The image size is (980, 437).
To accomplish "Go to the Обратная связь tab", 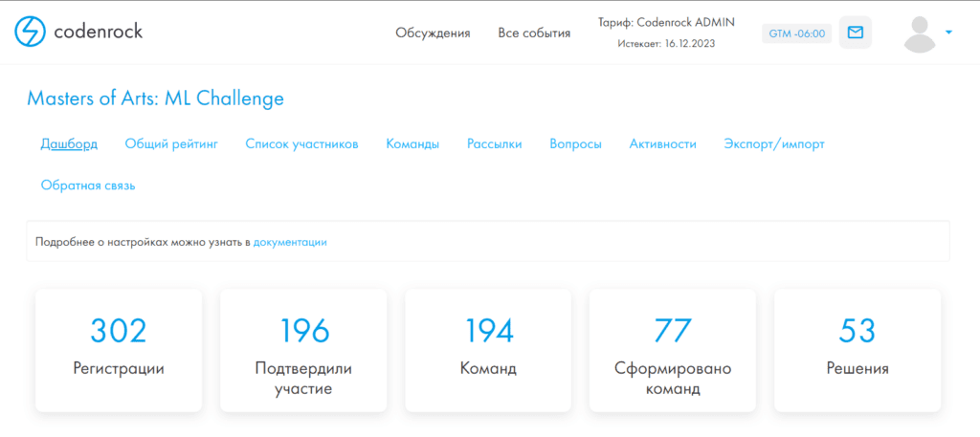I will [88, 186].
